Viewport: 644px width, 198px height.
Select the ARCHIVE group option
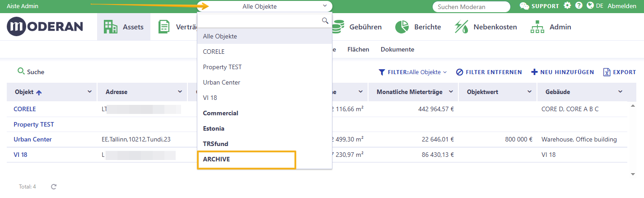click(265, 159)
